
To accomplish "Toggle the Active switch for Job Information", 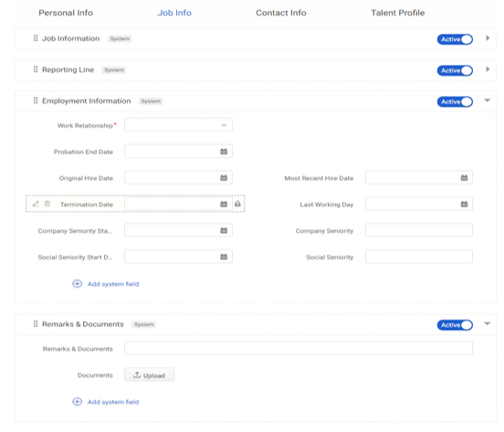I will (455, 39).
